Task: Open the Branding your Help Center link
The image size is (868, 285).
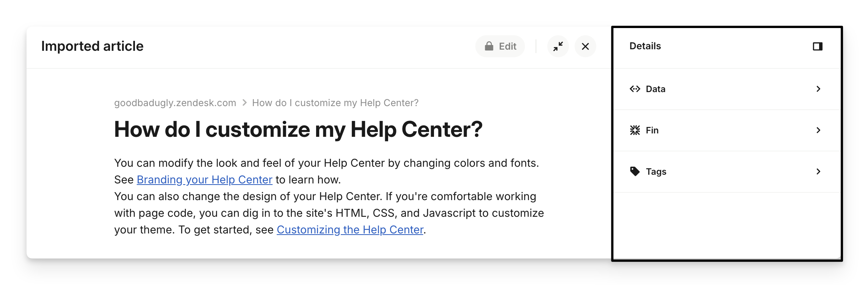Action: pos(204,180)
